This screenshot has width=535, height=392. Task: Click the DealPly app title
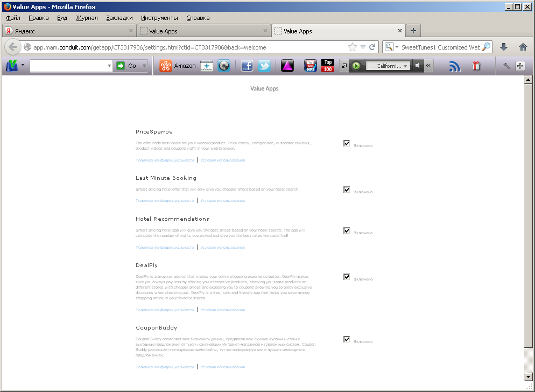[147, 265]
